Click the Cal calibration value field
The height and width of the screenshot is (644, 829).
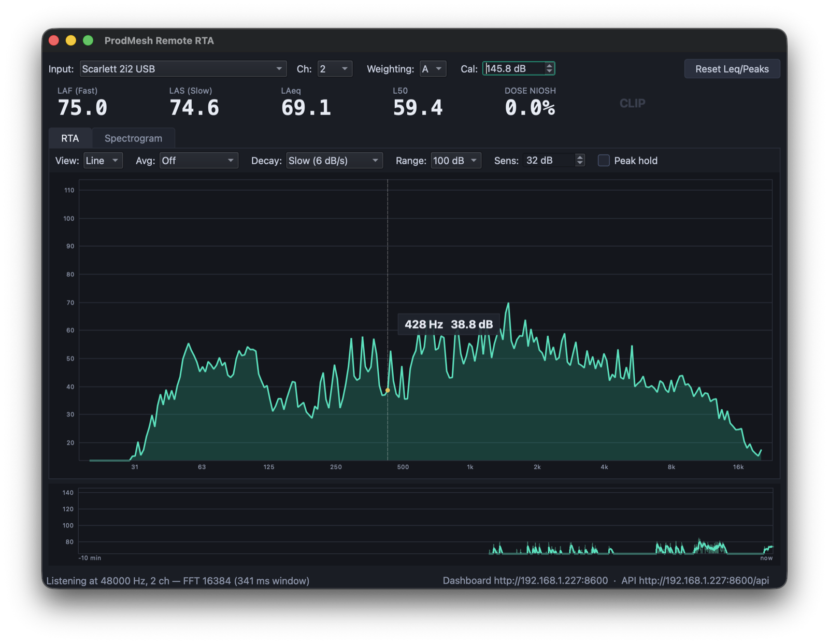tap(514, 68)
